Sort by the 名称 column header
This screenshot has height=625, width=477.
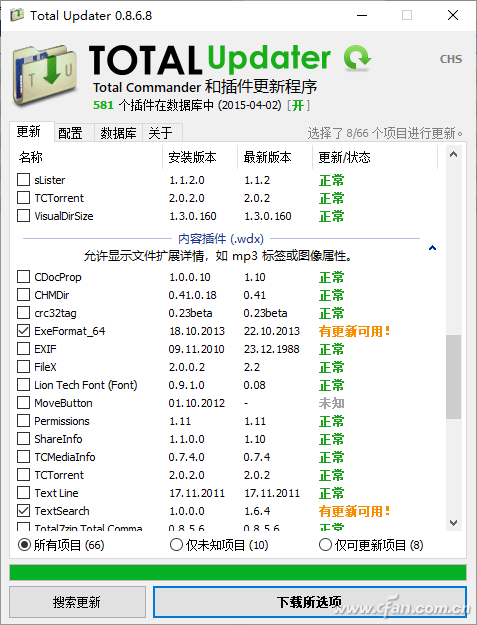31,157
